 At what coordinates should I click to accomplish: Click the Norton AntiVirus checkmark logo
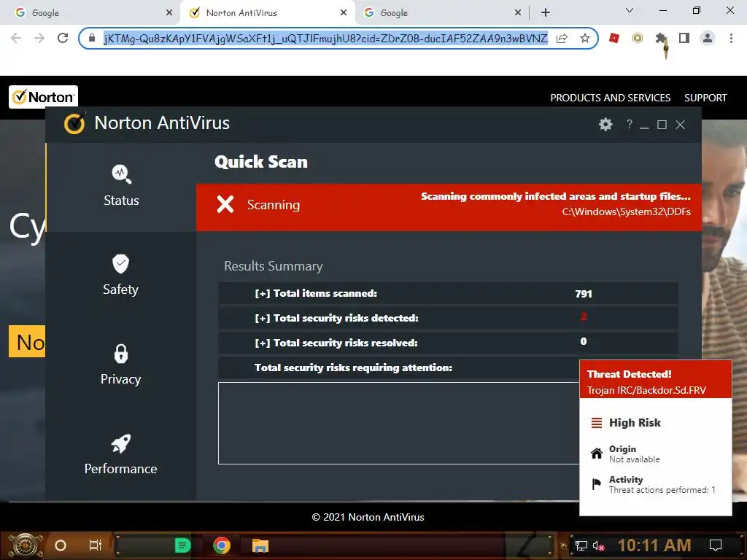click(x=75, y=122)
